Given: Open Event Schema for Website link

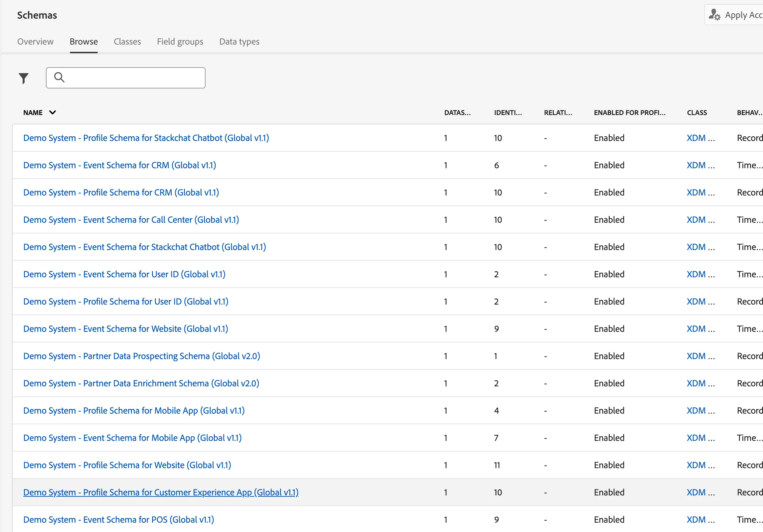Looking at the screenshot, I should [126, 329].
